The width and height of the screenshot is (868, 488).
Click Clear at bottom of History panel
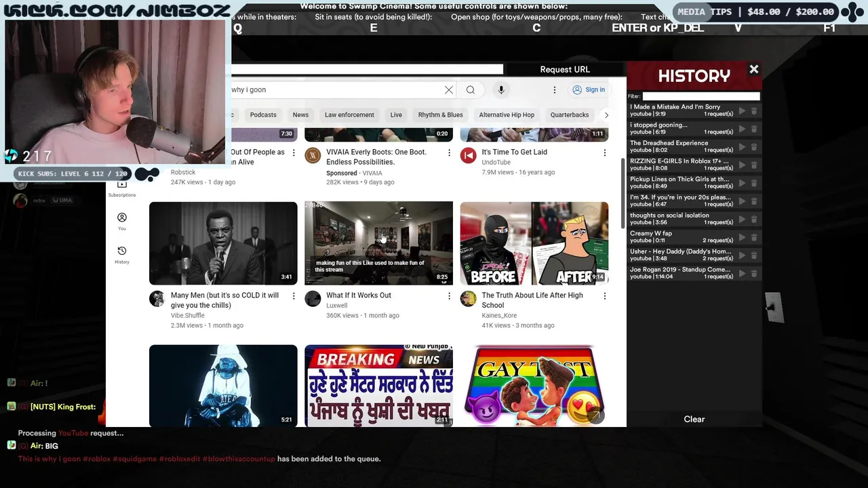[694, 419]
